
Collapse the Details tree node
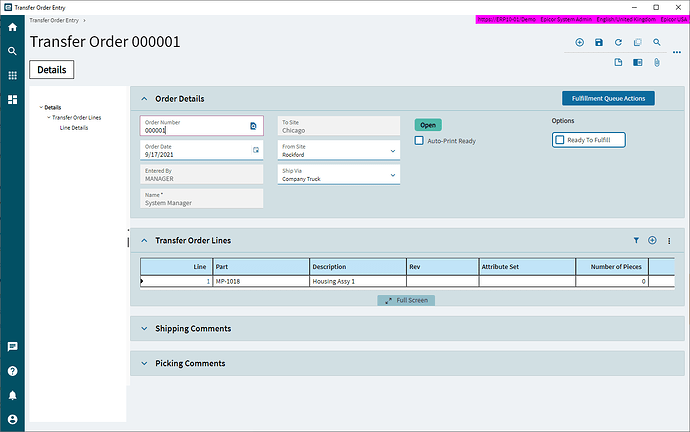[x=41, y=107]
